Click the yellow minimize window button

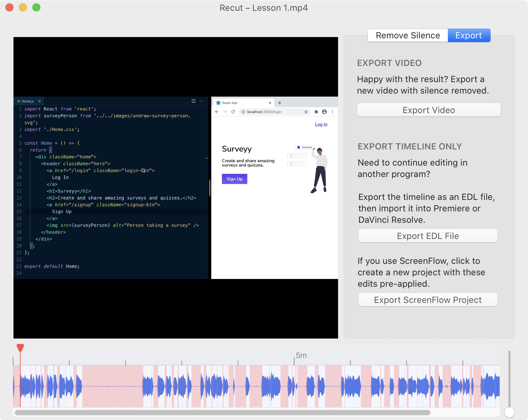[x=23, y=7]
